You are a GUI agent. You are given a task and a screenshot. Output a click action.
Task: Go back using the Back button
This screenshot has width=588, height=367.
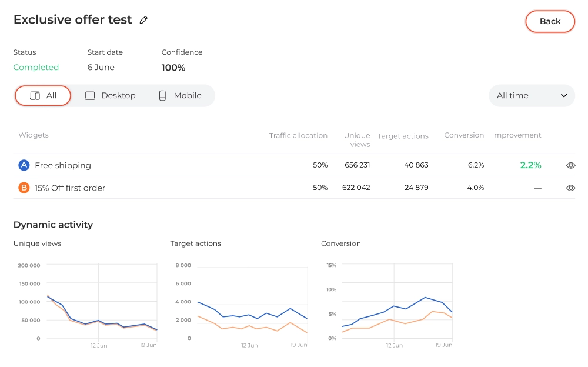550,21
